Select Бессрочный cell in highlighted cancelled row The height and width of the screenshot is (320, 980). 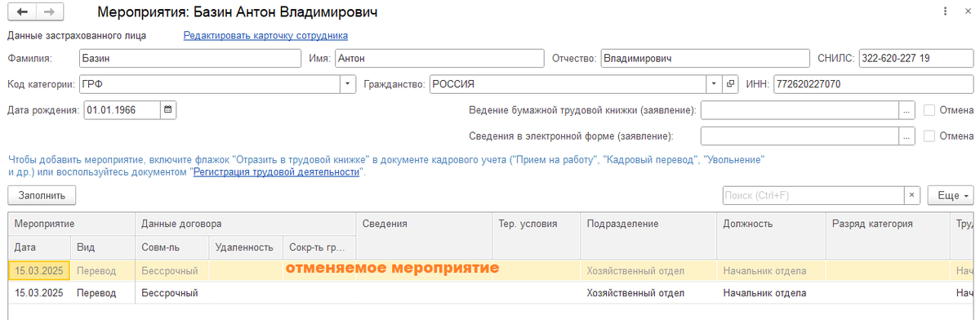pos(172,270)
